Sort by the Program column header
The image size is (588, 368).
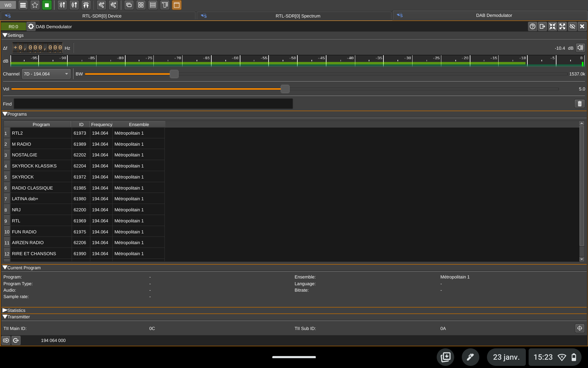[x=41, y=125]
